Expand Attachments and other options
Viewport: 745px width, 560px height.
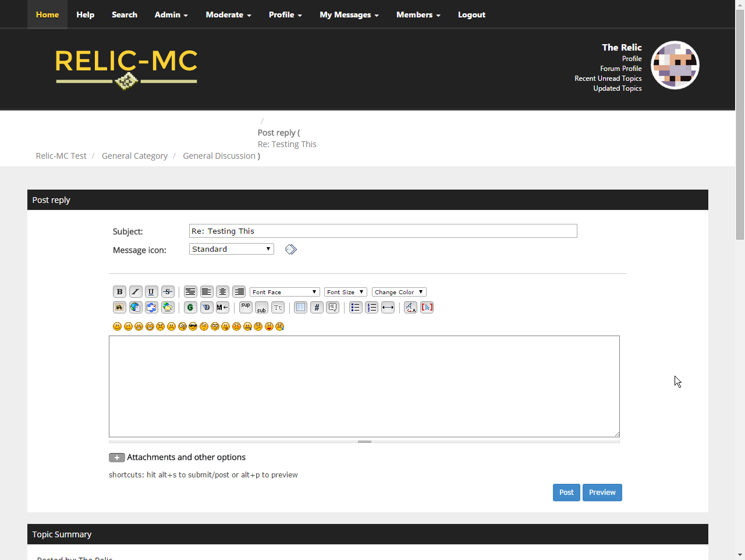point(117,458)
